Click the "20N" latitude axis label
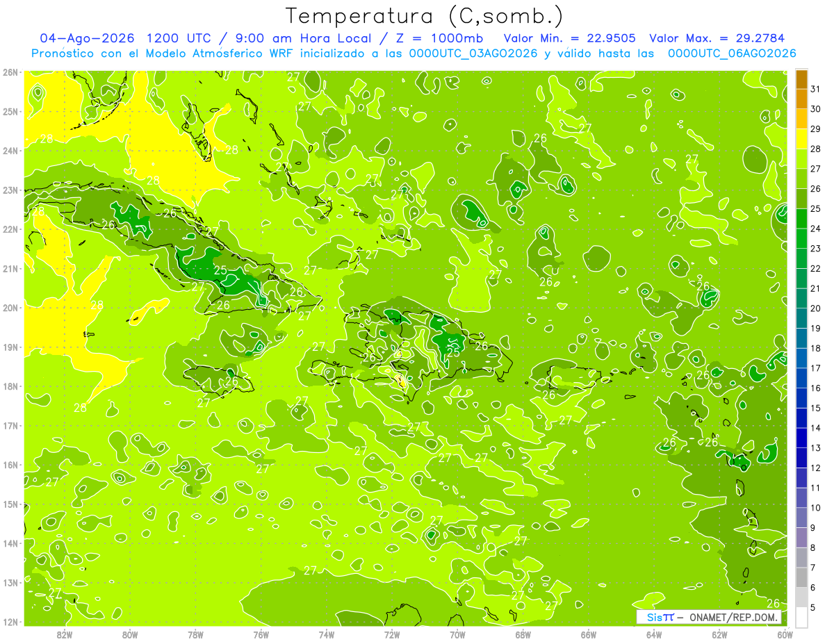Screen dimensions: 834x644 pos(10,308)
